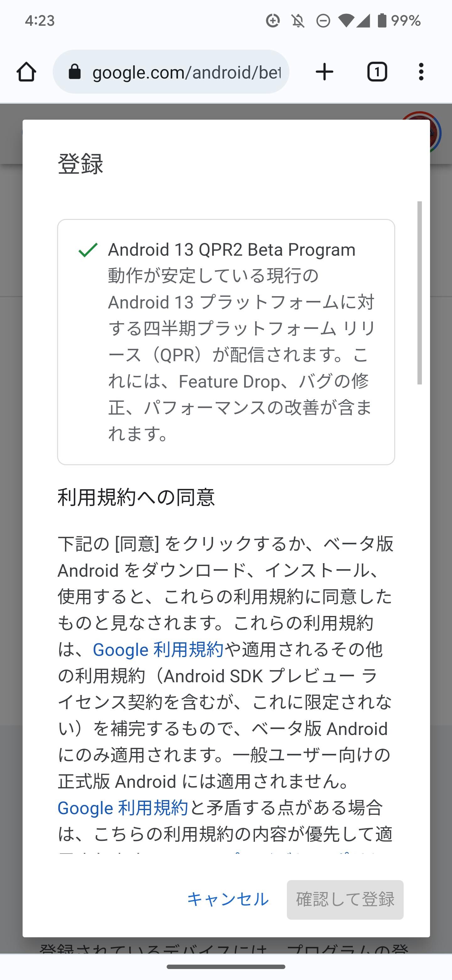
Task: Tap the green checkmark for Android 13 QPR2
Action: coord(88,250)
